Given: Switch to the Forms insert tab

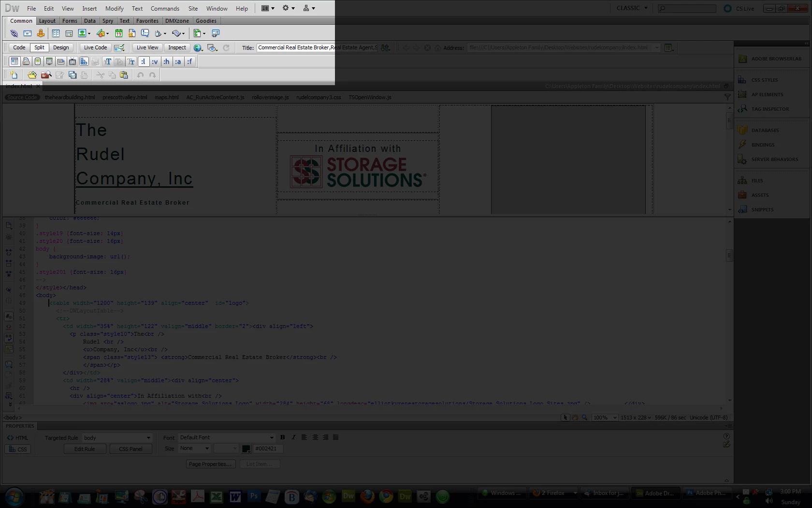Looking at the screenshot, I should pos(70,21).
